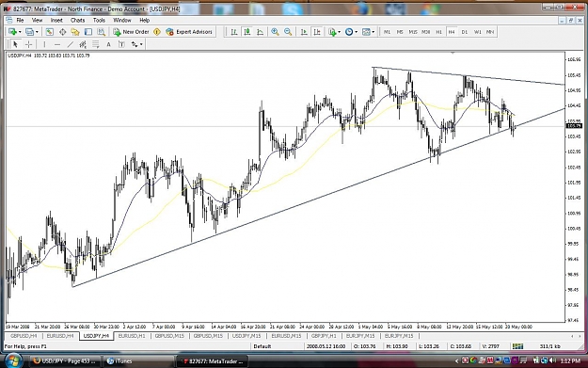The height and width of the screenshot is (368, 588).
Task: Select the W1 timeframe
Action: click(x=477, y=32)
